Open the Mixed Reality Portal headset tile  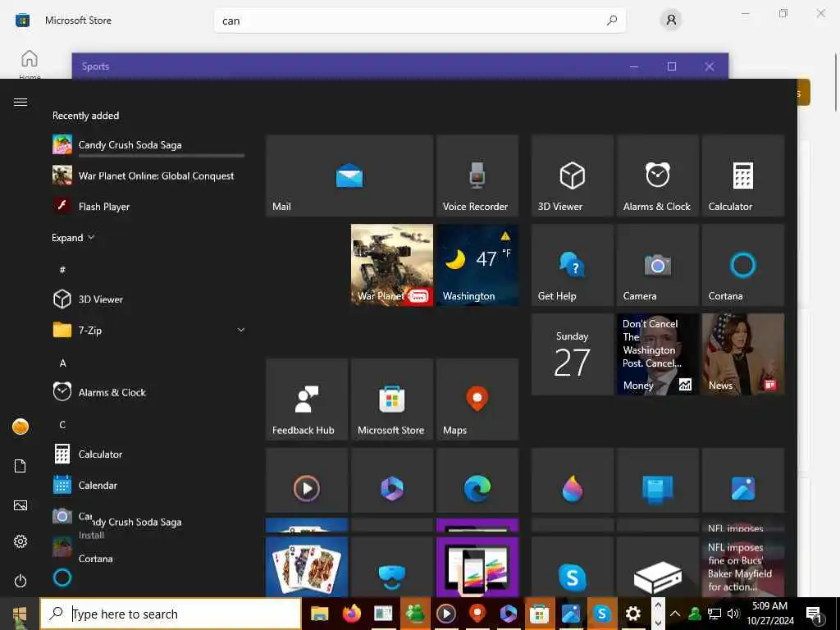(x=391, y=567)
